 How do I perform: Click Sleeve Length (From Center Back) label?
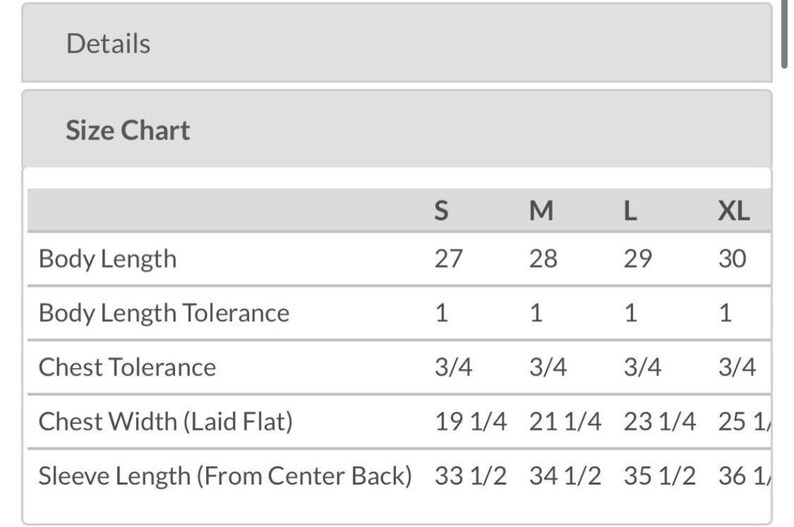pos(225,475)
